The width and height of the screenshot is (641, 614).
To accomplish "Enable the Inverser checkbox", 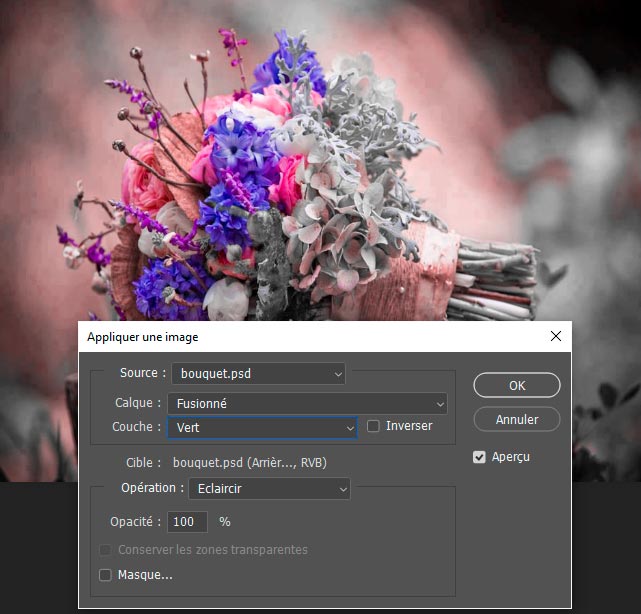I will pos(374,426).
